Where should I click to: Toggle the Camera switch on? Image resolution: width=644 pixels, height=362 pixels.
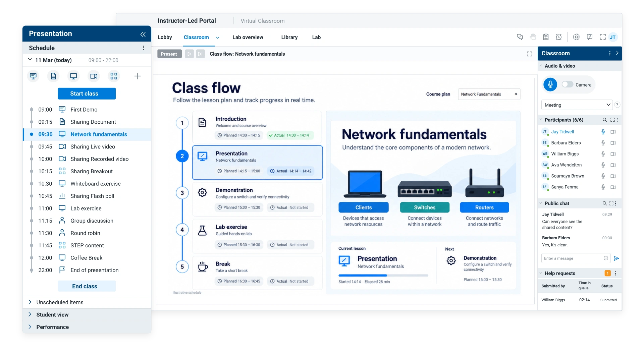568,84
